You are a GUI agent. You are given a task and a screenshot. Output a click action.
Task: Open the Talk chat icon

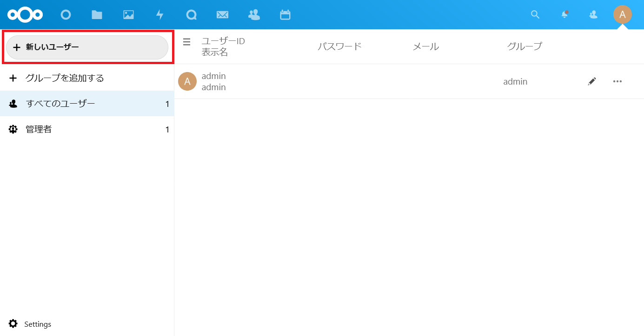[x=191, y=15]
